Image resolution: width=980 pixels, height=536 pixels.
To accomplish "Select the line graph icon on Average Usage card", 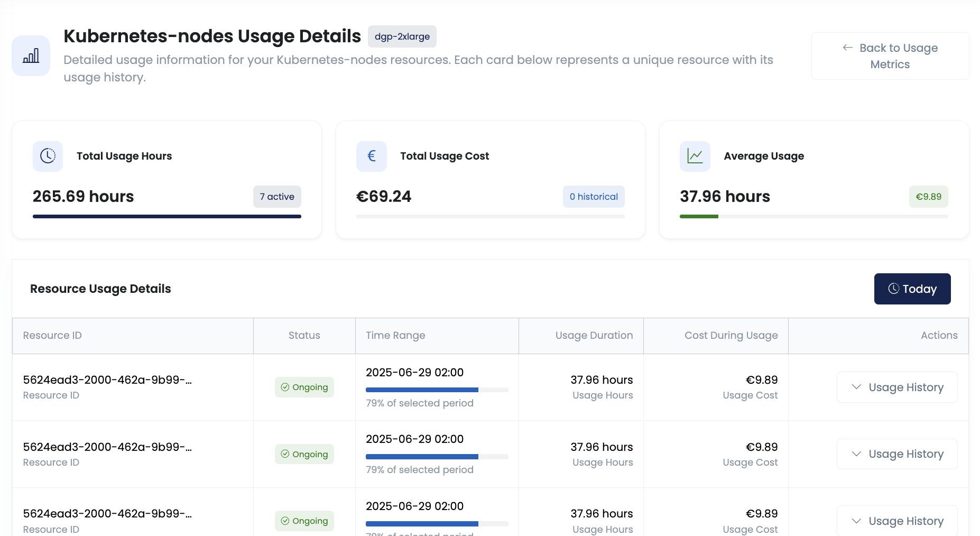I will (695, 156).
